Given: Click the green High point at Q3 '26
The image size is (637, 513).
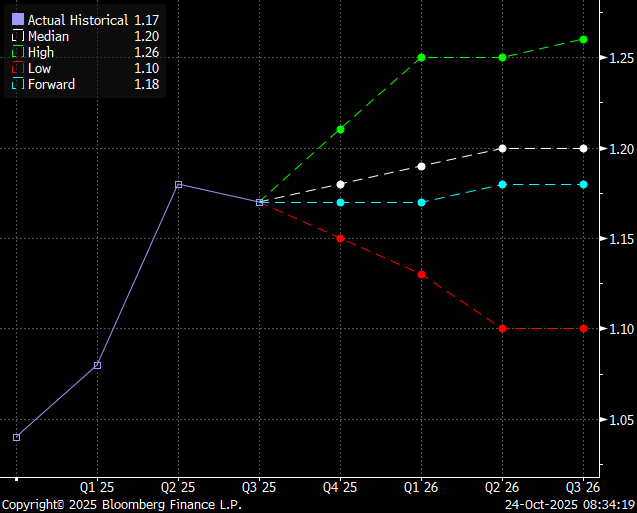Looking at the screenshot, I should coord(584,39).
